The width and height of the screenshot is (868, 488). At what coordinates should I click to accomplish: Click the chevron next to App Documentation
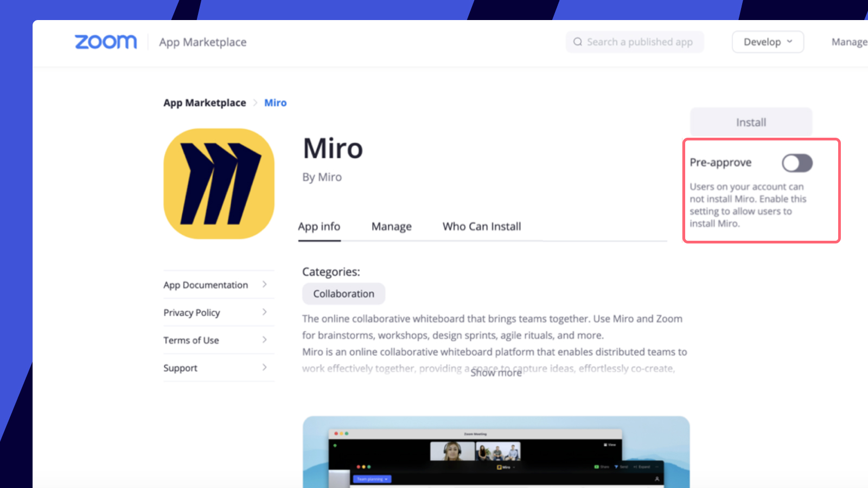click(x=264, y=285)
